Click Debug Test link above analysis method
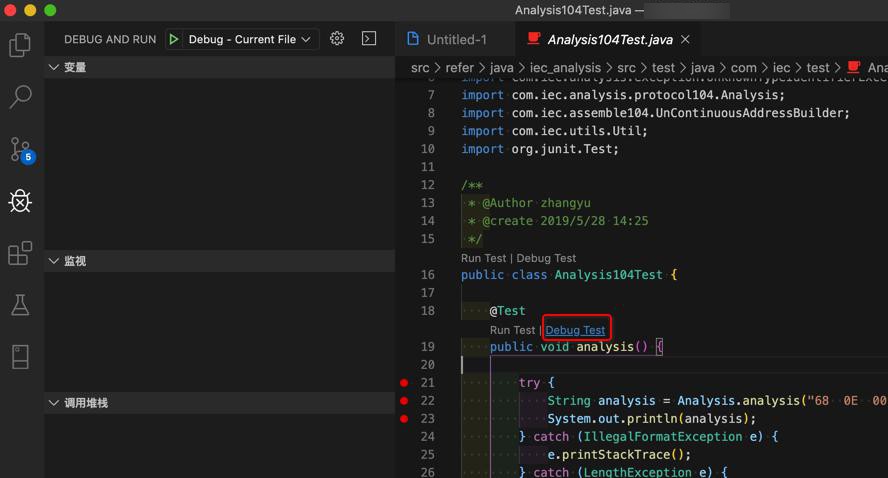This screenshot has height=478, width=888. (575, 330)
